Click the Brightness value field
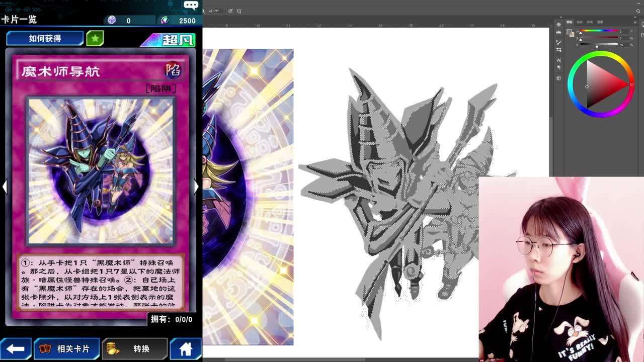The image size is (644, 362). coord(623,45)
